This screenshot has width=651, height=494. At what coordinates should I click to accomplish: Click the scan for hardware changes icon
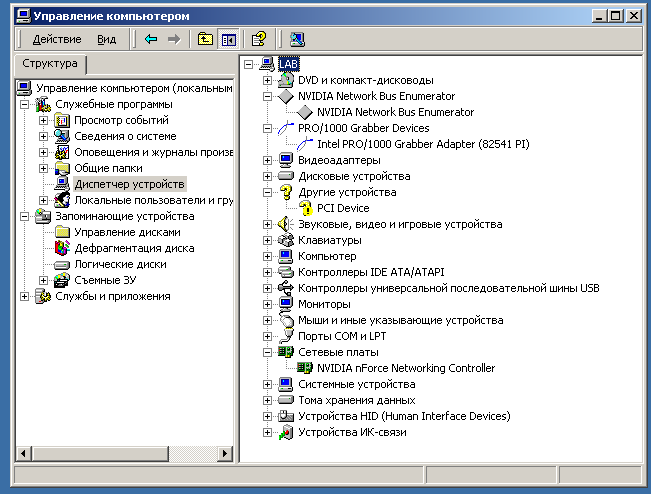tap(297, 39)
